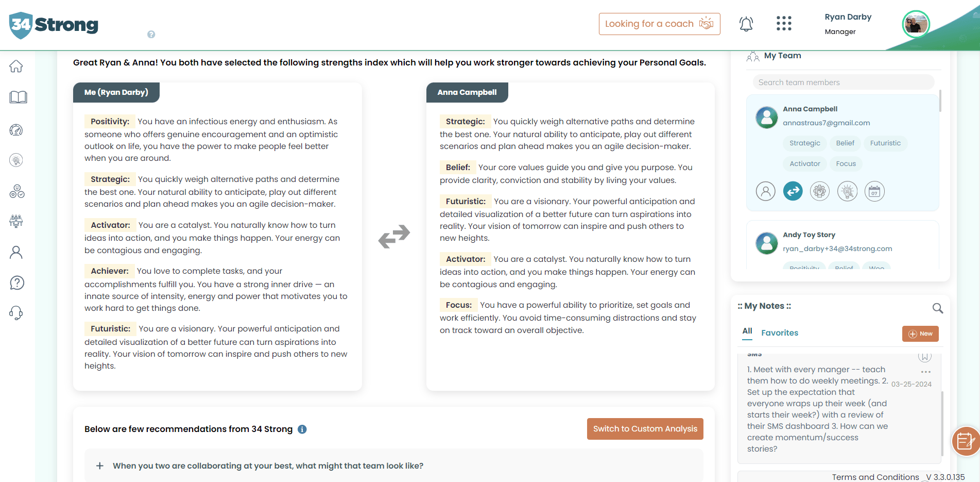Screen dimensions: 980x482
Task: Click Switch to Custom Analysis button
Action: tap(645, 429)
